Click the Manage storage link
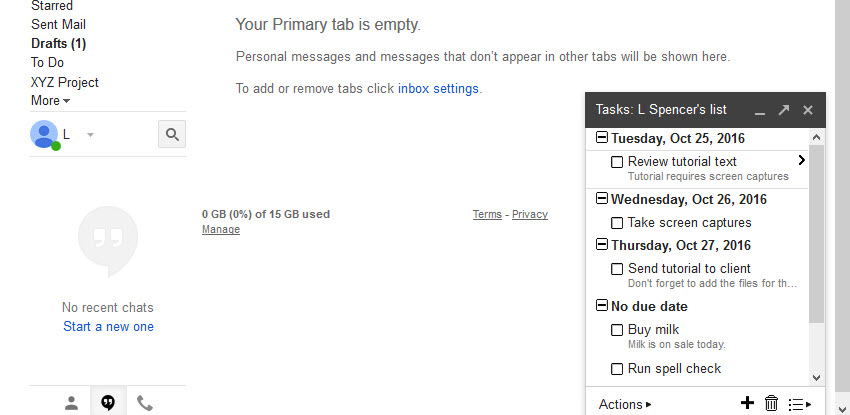The height and width of the screenshot is (415, 850). coord(220,229)
